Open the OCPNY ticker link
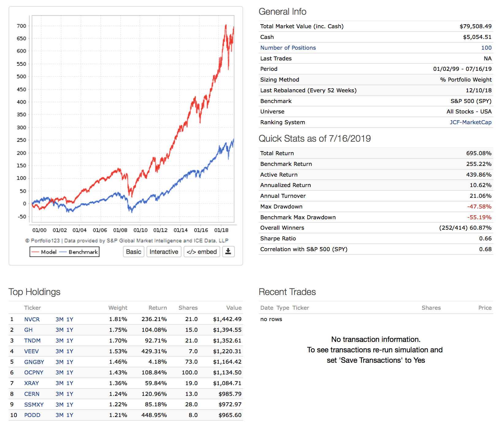Screen dimensions: 504x425 34,373
